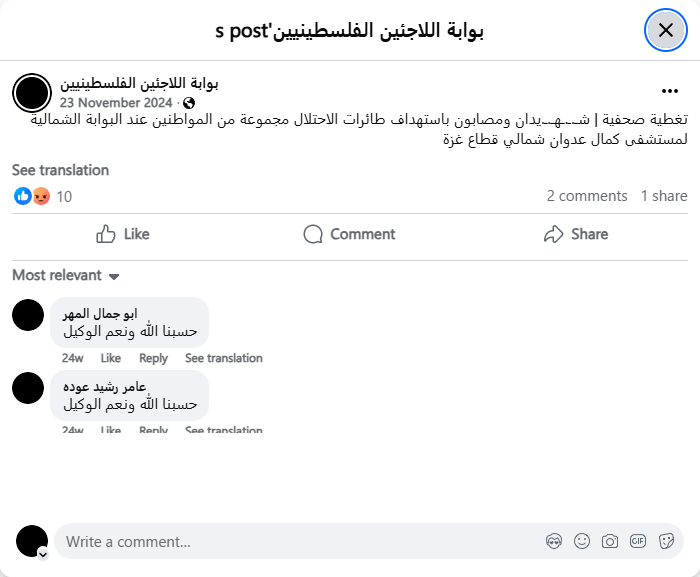Open the emoji picker in comment box

click(582, 541)
